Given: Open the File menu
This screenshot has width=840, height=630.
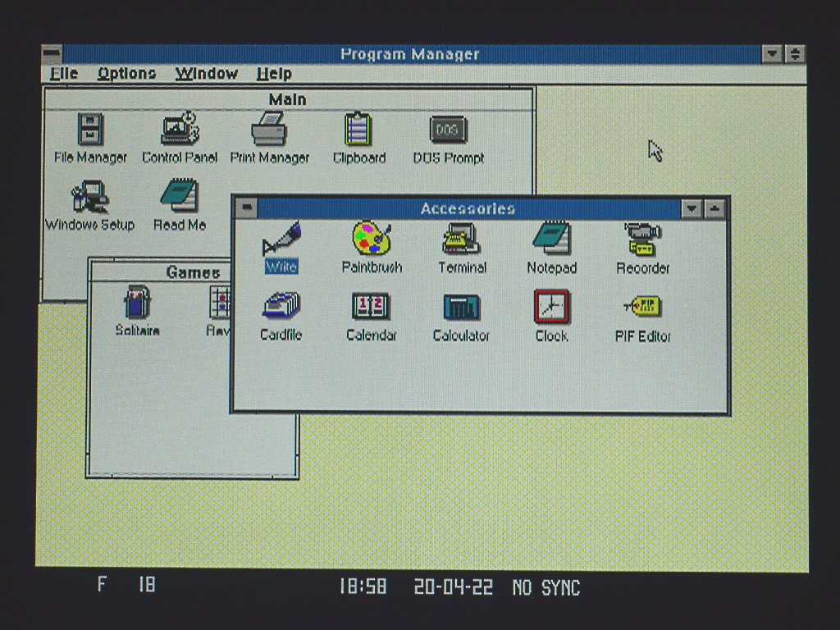Looking at the screenshot, I should click(64, 73).
